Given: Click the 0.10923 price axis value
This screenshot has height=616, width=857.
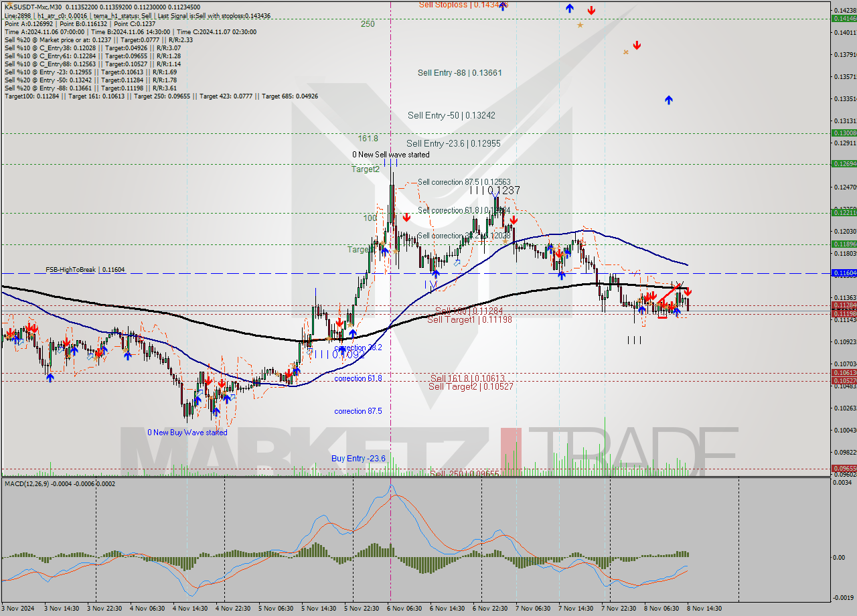Looking at the screenshot, I should tap(844, 341).
